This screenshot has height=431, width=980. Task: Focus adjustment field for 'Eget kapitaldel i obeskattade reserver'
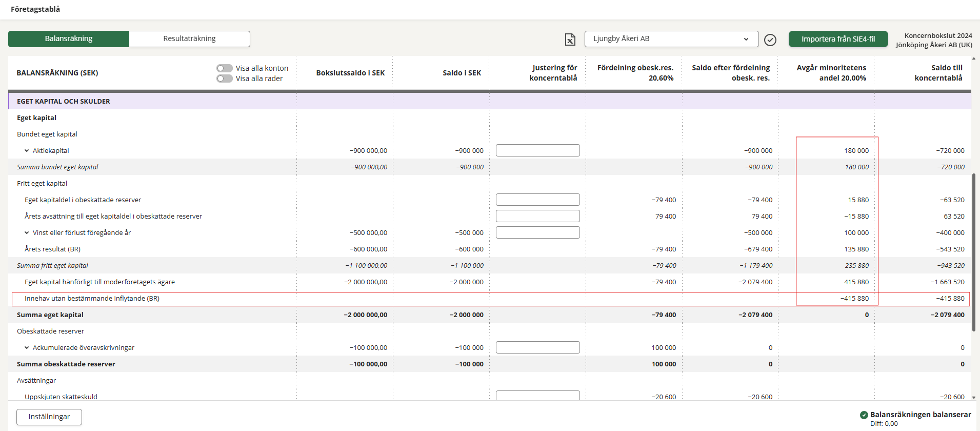pyautogui.click(x=537, y=200)
